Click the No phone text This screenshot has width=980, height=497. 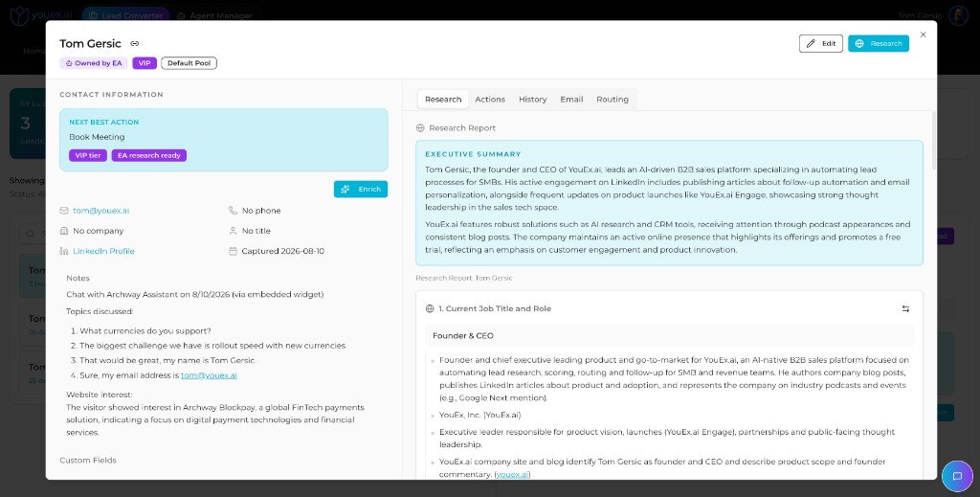pyautogui.click(x=261, y=211)
